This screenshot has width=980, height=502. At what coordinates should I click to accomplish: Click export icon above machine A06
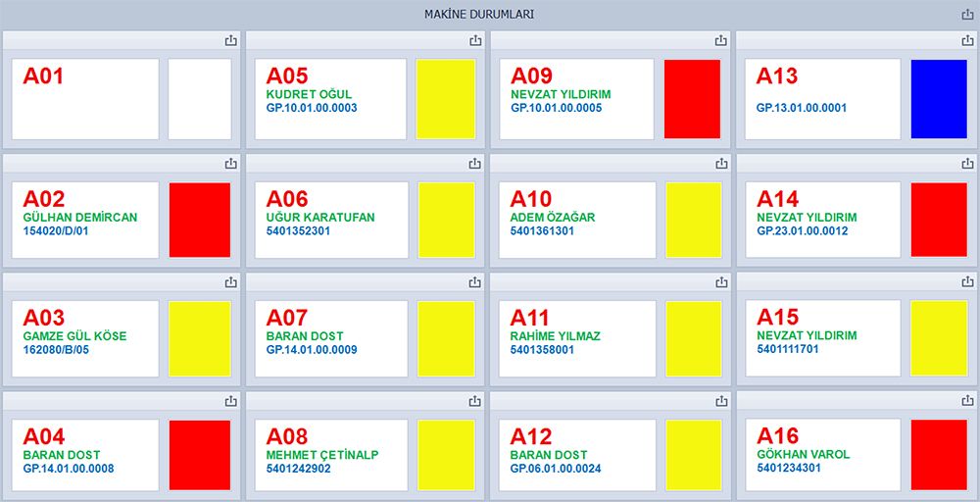click(475, 164)
